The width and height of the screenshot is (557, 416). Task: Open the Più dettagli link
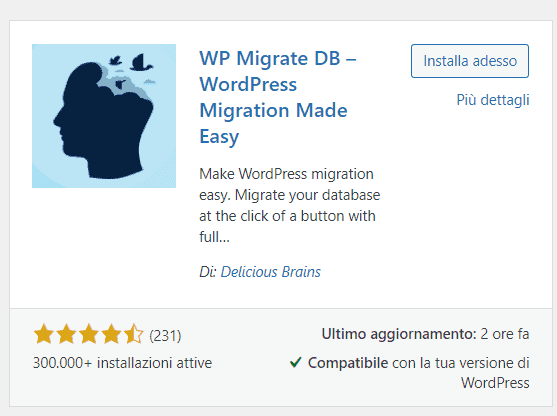(x=493, y=100)
